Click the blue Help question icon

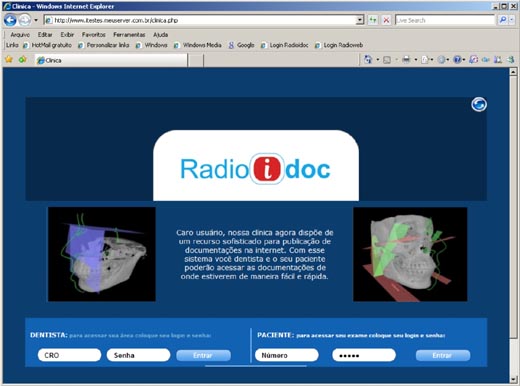point(457,60)
